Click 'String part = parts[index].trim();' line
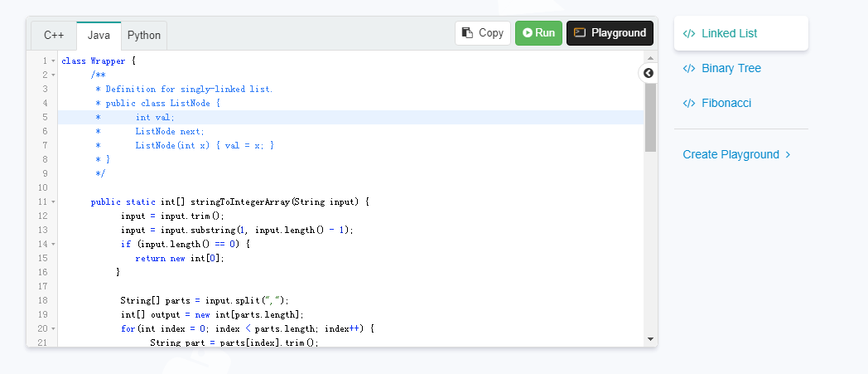868x374 pixels. 234,343
